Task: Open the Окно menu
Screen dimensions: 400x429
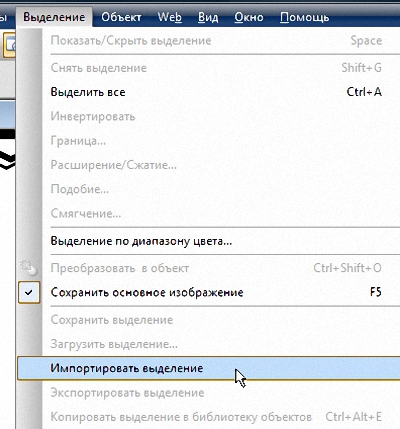Action: click(x=249, y=17)
